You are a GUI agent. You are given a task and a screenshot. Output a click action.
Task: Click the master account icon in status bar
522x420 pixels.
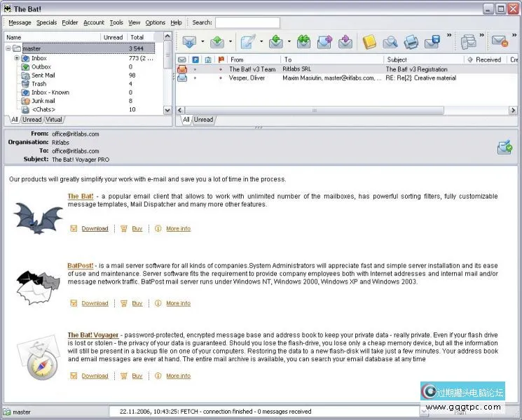pos(7,412)
